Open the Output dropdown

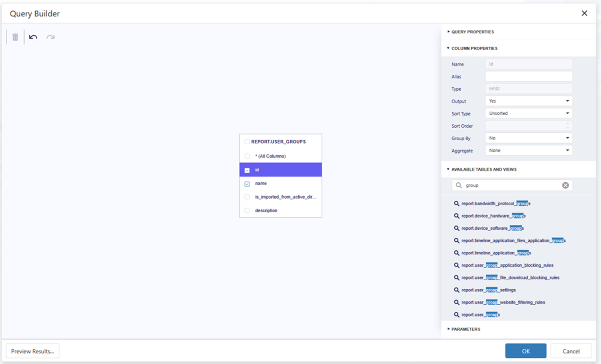tap(529, 101)
